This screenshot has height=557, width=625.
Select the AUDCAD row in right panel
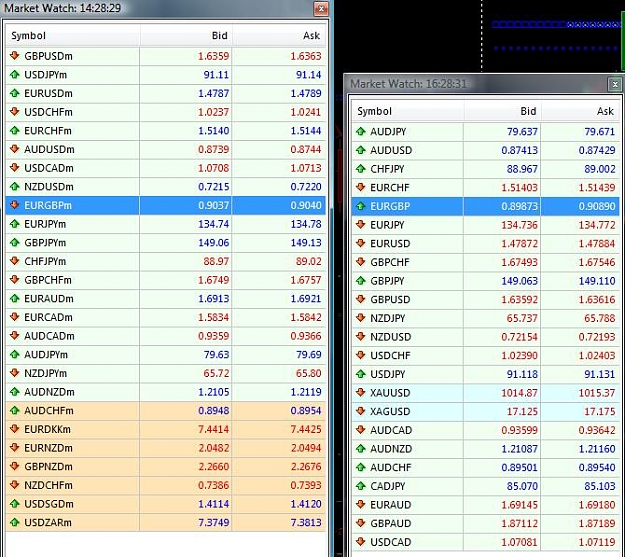[x=485, y=430]
